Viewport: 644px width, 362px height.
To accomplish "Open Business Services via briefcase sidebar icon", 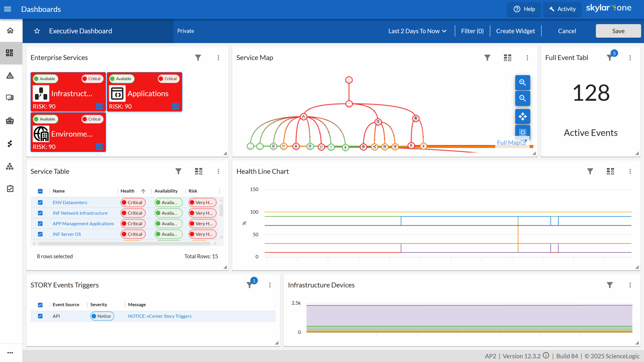I will click(10, 121).
